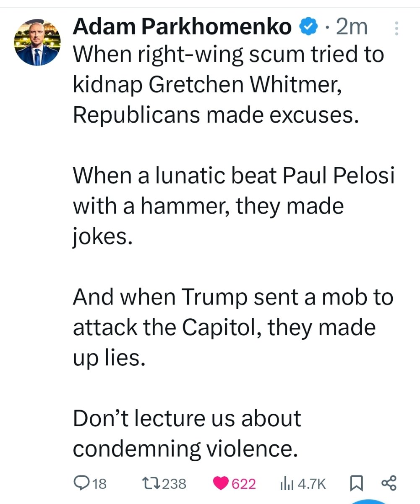Click the 4.7K views count

pyautogui.click(x=311, y=484)
